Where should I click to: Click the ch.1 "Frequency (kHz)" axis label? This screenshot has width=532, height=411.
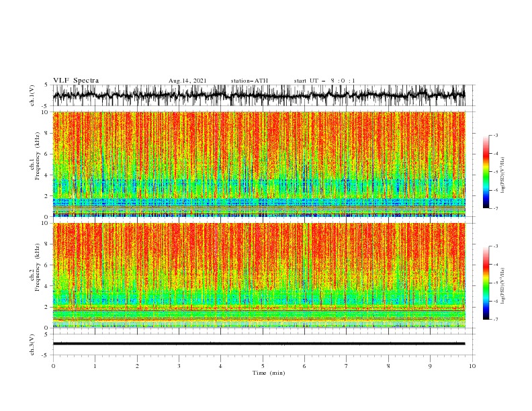coord(37,156)
